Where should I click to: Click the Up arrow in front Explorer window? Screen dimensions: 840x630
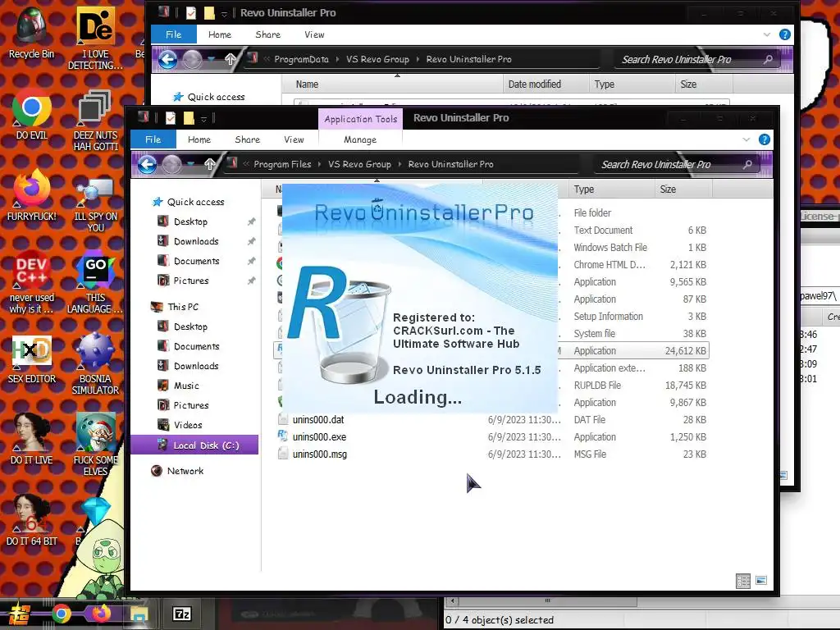point(209,164)
